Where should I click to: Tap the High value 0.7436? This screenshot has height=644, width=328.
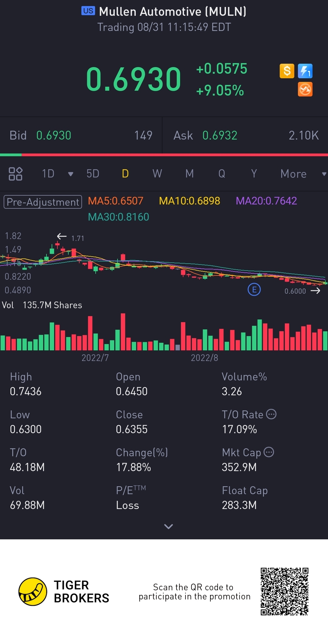click(x=26, y=391)
